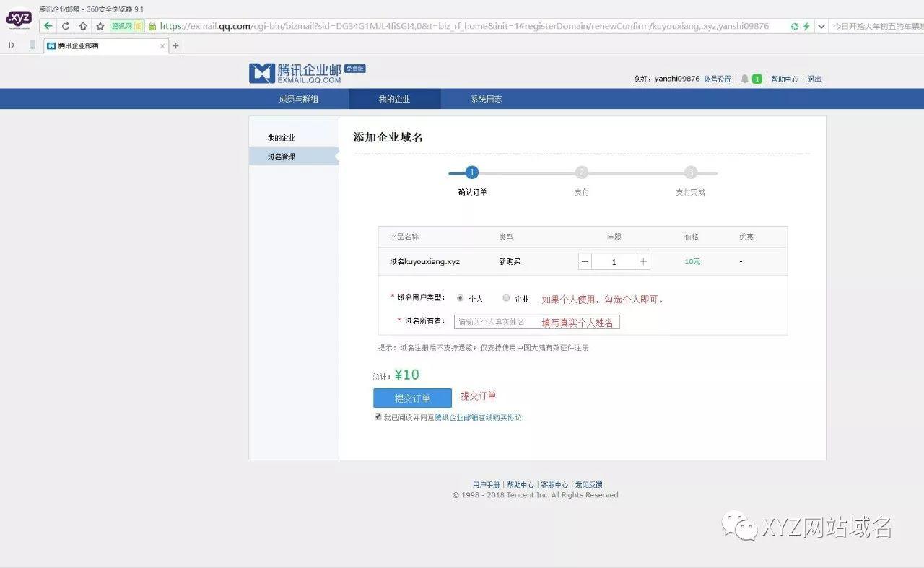Click step 2 支付 on the progress bar
Viewport: 924px width, 568px height.
[x=582, y=172]
